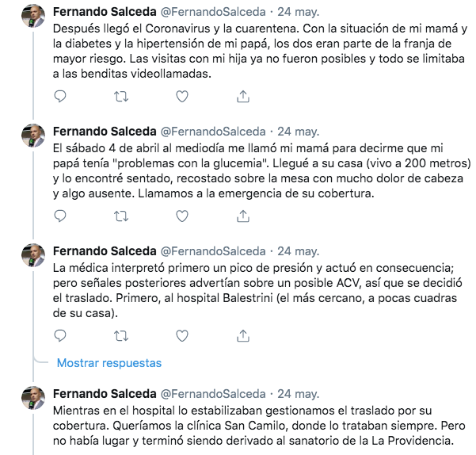
Task: Reply to the Coronavirus y cuarentena tweet
Action: (x=61, y=97)
